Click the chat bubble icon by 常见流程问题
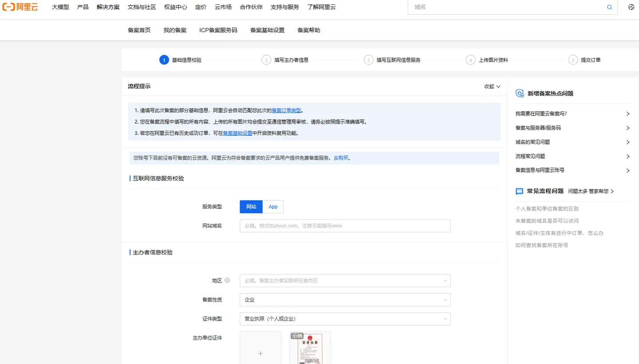 520,192
